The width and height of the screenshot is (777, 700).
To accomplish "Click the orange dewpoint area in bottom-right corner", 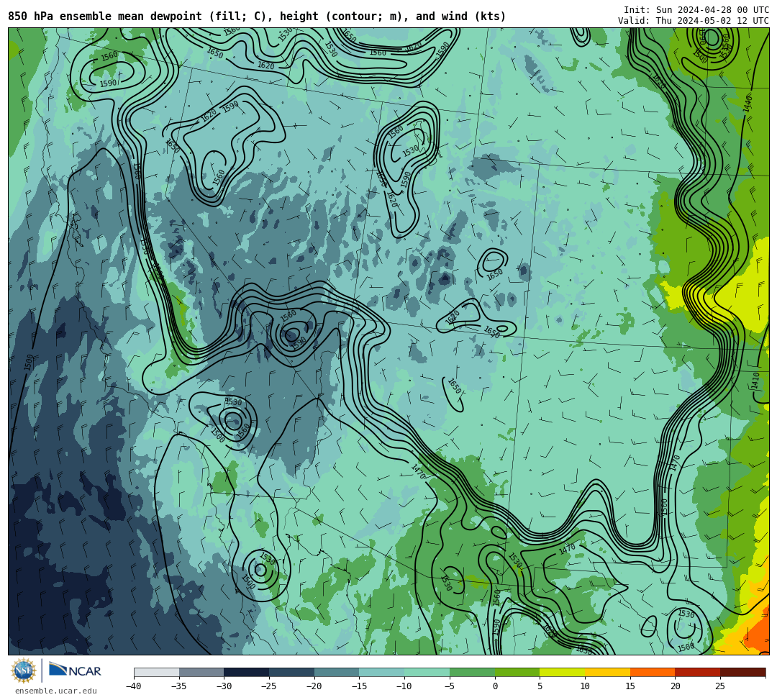I will click(757, 632).
